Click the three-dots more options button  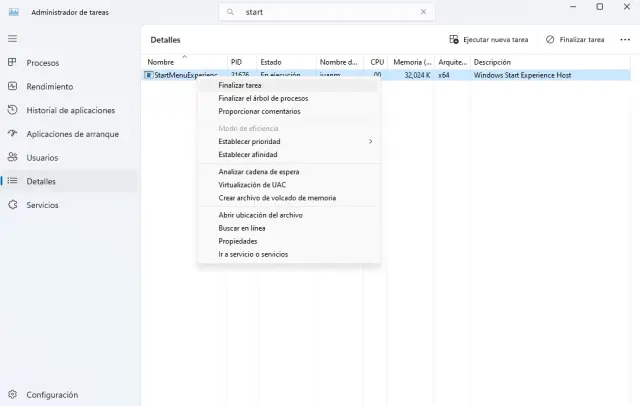pos(625,40)
